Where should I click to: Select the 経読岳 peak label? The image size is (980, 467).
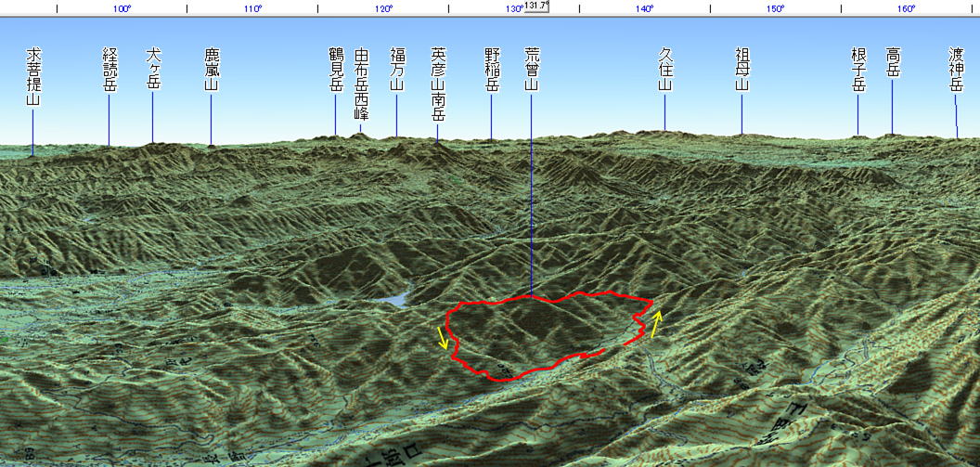[x=110, y=70]
